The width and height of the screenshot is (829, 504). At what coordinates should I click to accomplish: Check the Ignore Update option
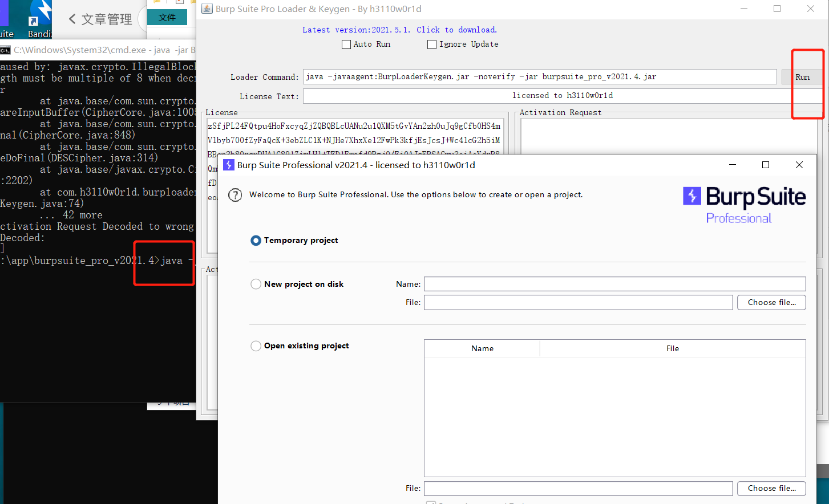coord(432,44)
